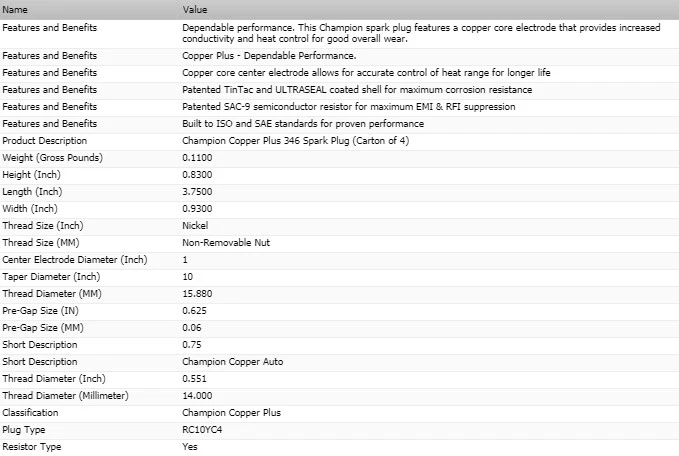Click "Features and Benefits" beside the copper core center electrode value

[49, 73]
